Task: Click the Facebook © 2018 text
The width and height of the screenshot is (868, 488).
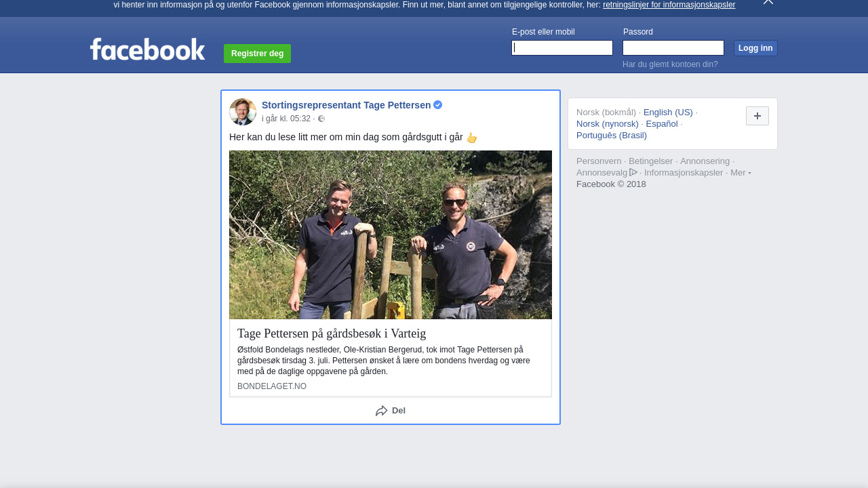Action: [x=611, y=184]
